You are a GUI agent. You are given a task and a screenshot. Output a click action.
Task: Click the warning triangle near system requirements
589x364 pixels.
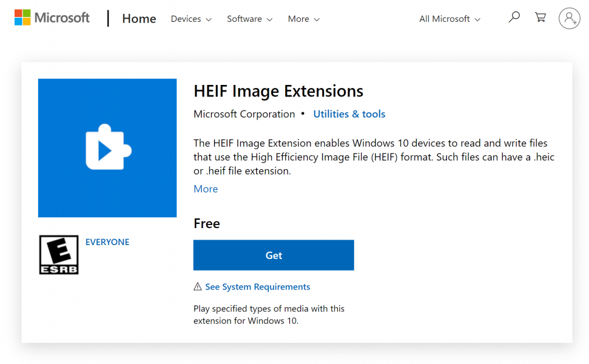(x=197, y=286)
